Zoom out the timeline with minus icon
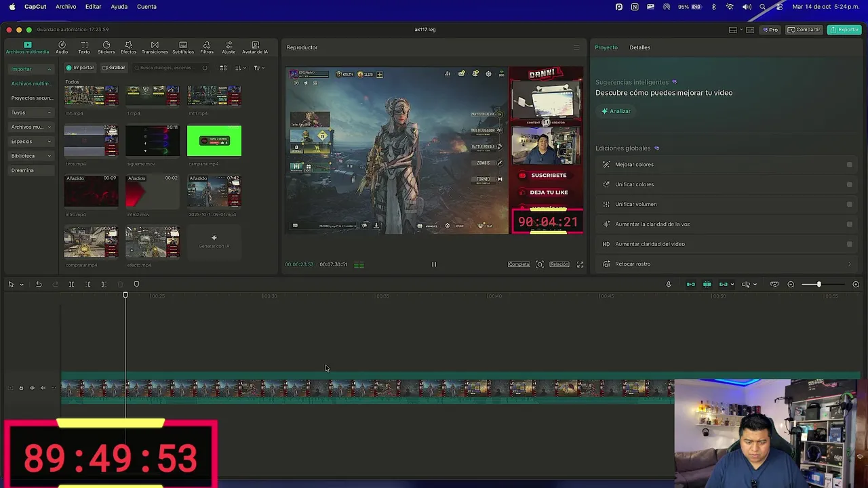 (791, 284)
